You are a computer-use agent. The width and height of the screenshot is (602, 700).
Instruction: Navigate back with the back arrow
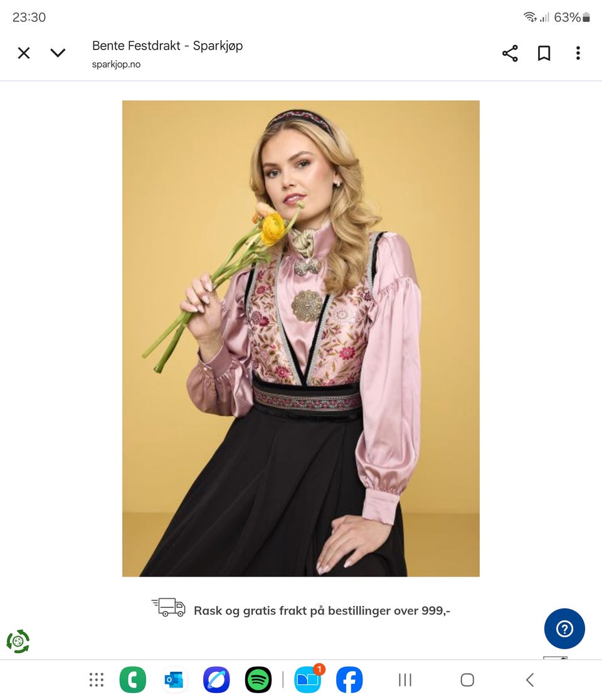(530, 680)
